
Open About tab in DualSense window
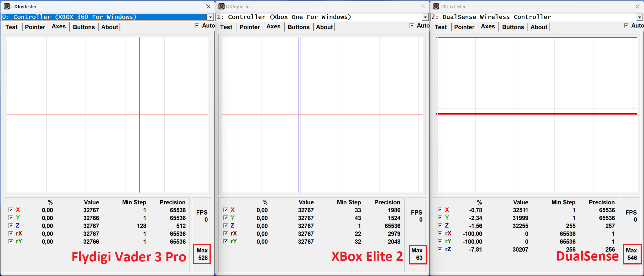tap(539, 27)
